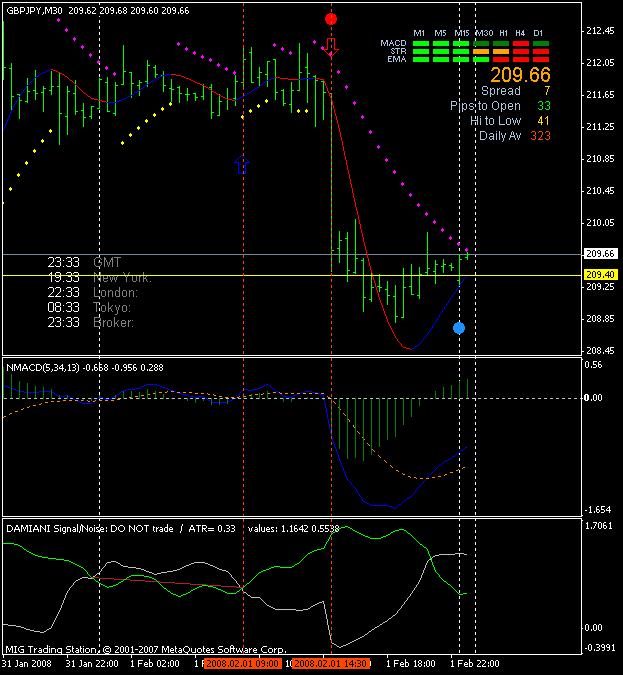Viewport: 623px width, 675px height.
Task: Click the MACD row label in signal grid
Action: (x=393, y=43)
